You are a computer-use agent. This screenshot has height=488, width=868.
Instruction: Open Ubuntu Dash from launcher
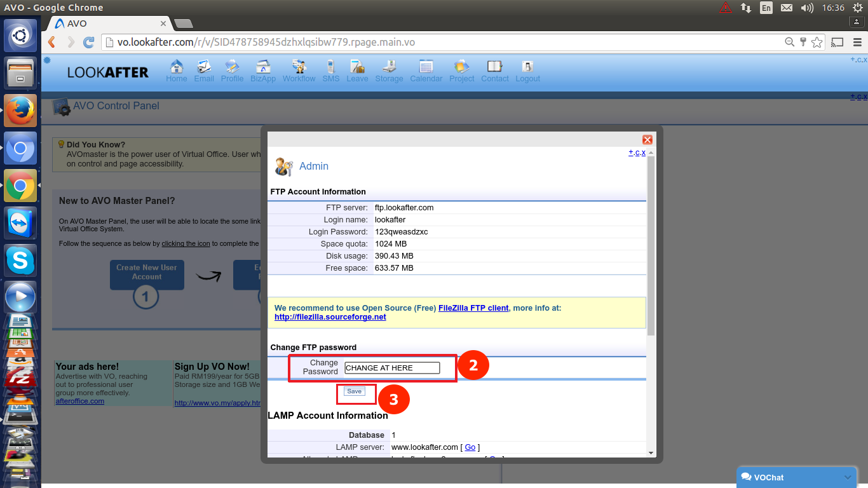(20, 36)
